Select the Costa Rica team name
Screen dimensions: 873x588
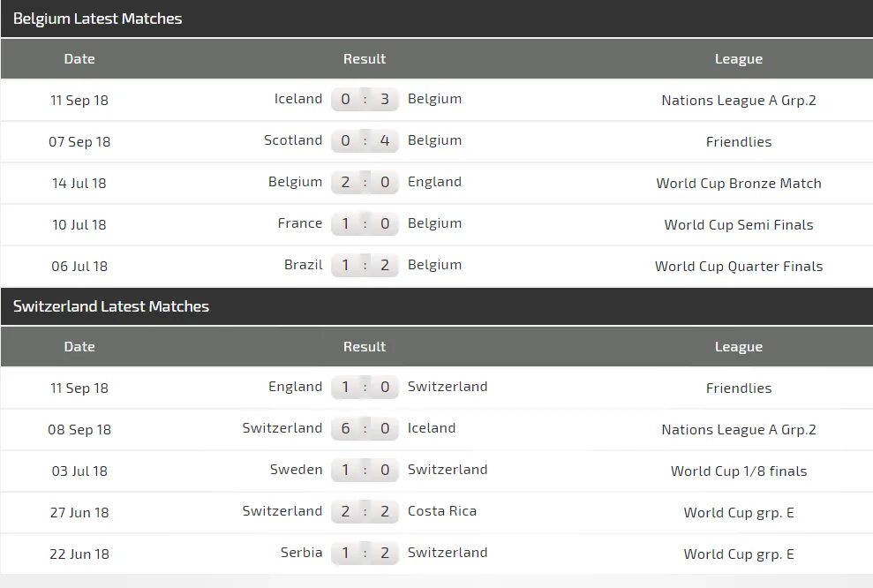[x=442, y=511]
